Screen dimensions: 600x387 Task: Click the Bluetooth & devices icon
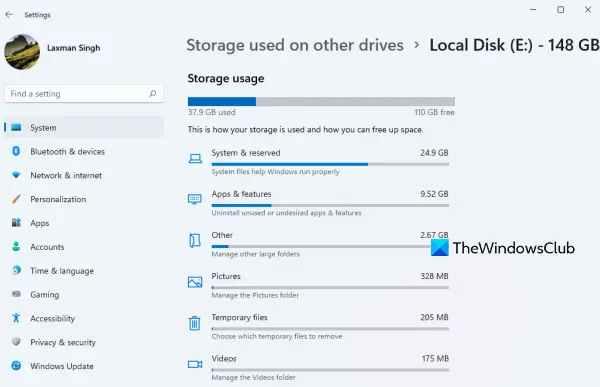pos(16,151)
